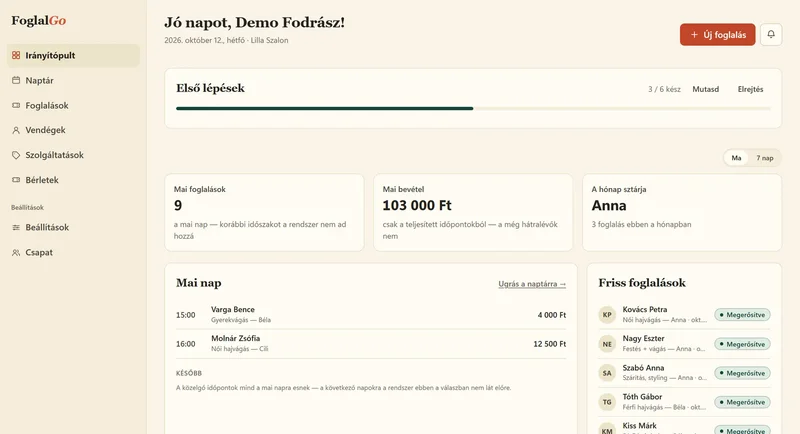Image resolution: width=800 pixels, height=434 pixels.
Task: Open the Csapat page
Action: point(73,252)
